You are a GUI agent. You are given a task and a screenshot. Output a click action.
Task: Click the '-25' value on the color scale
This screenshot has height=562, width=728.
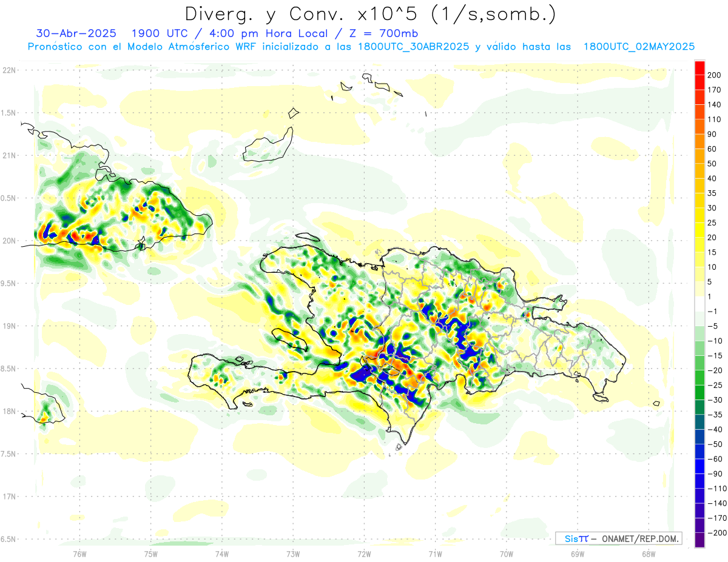click(x=716, y=385)
